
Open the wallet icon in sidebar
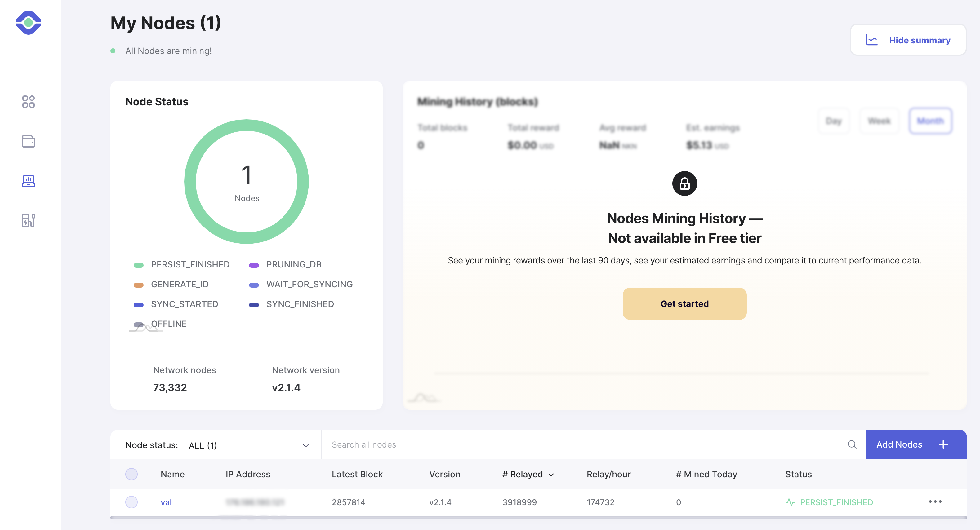(28, 141)
